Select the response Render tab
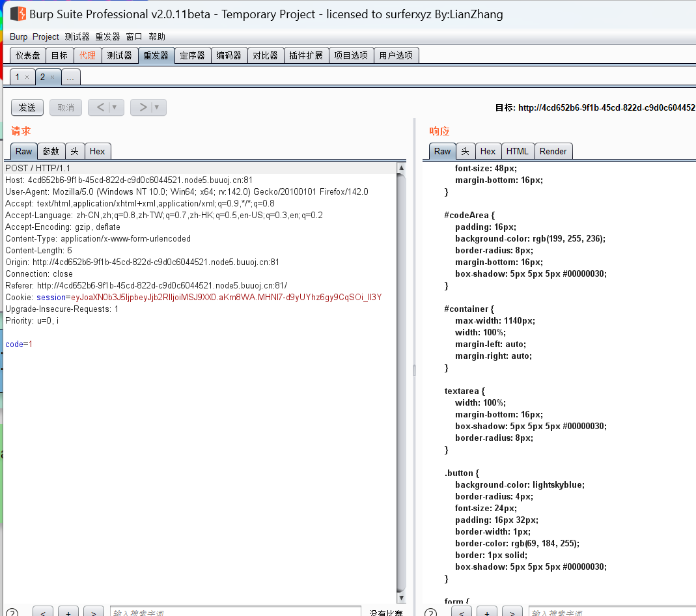The image size is (696, 616). point(553,151)
